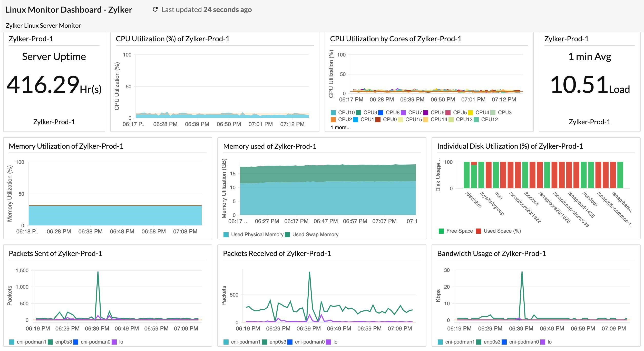
Task: Click the /sys/fs/cgroup disk label
Action: [x=492, y=203]
